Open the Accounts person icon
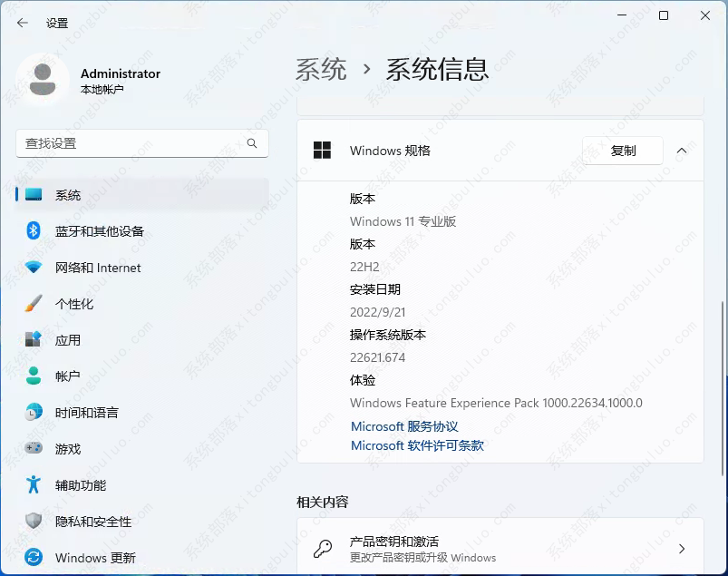Image resolution: width=728 pixels, height=576 pixels. tap(34, 376)
